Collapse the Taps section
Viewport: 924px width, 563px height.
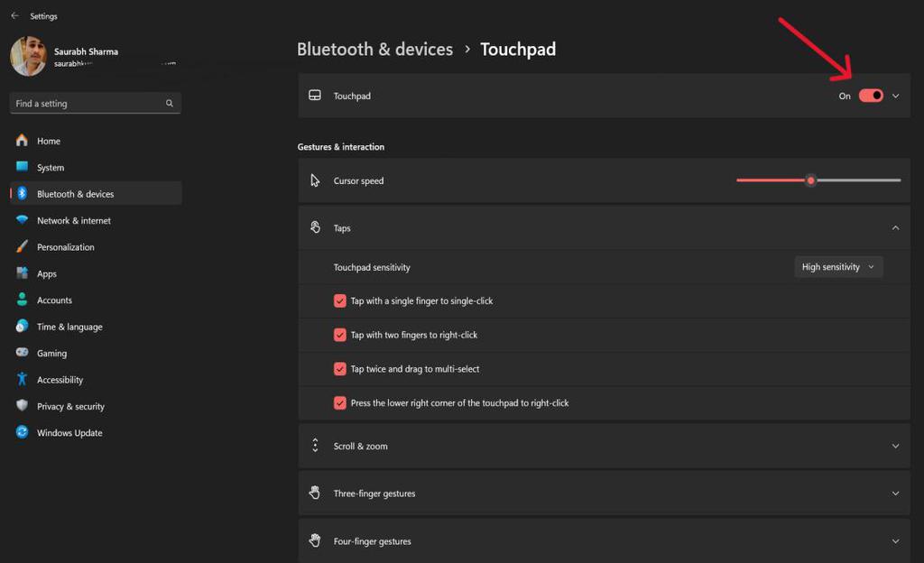tap(895, 227)
